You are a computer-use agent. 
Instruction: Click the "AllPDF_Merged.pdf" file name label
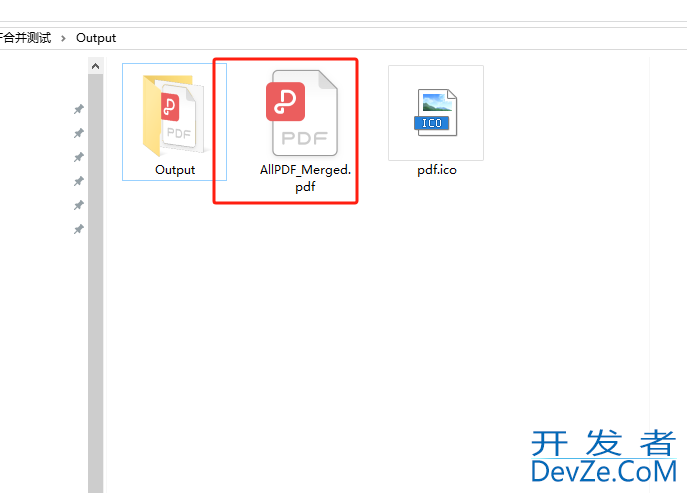305,178
